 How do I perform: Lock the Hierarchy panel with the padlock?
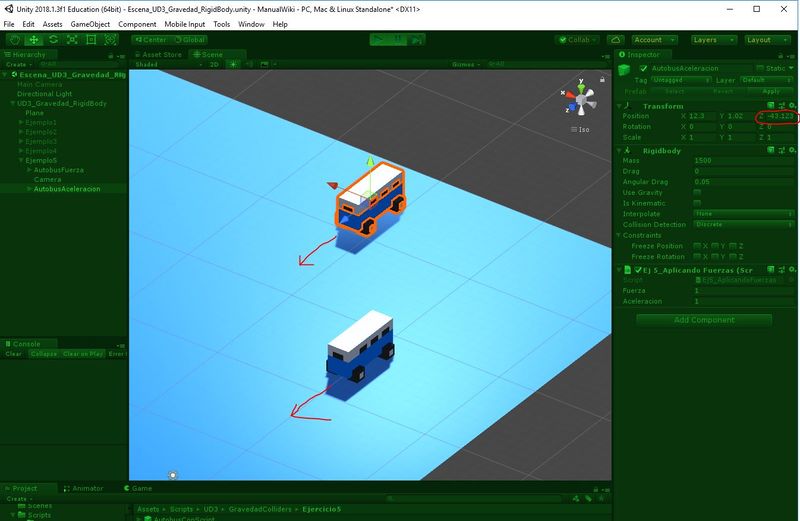tap(111, 55)
